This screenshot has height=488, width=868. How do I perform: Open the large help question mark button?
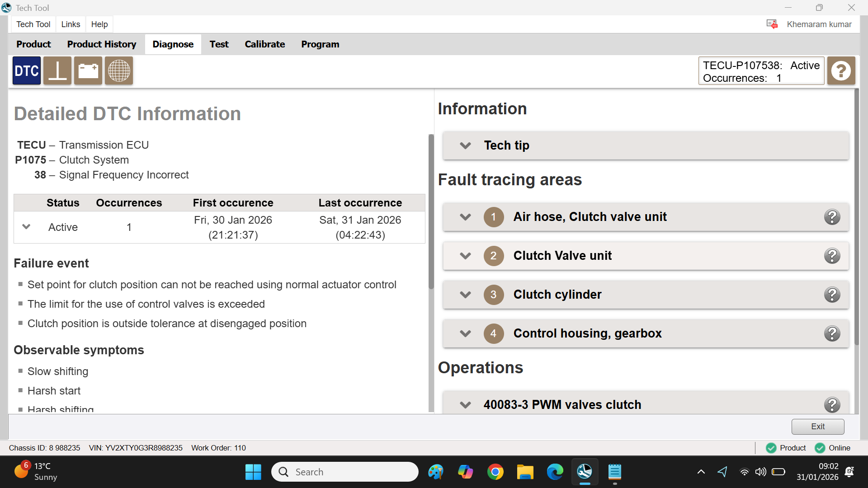841,71
